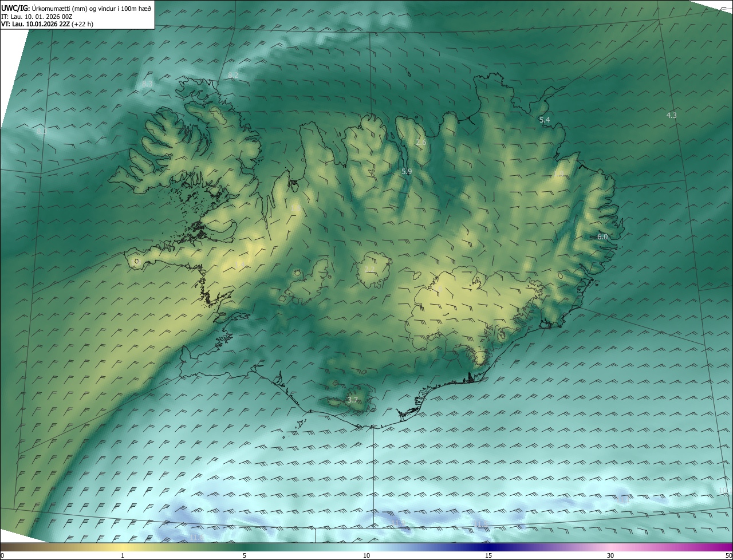The image size is (733, 560).
Task: Click the 2.6 value label in the north
Action: (x=421, y=142)
